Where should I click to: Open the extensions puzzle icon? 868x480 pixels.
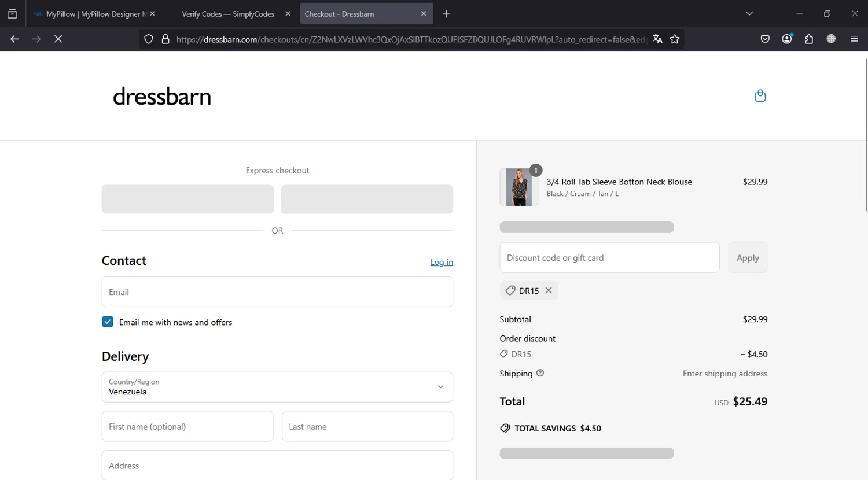tap(809, 39)
